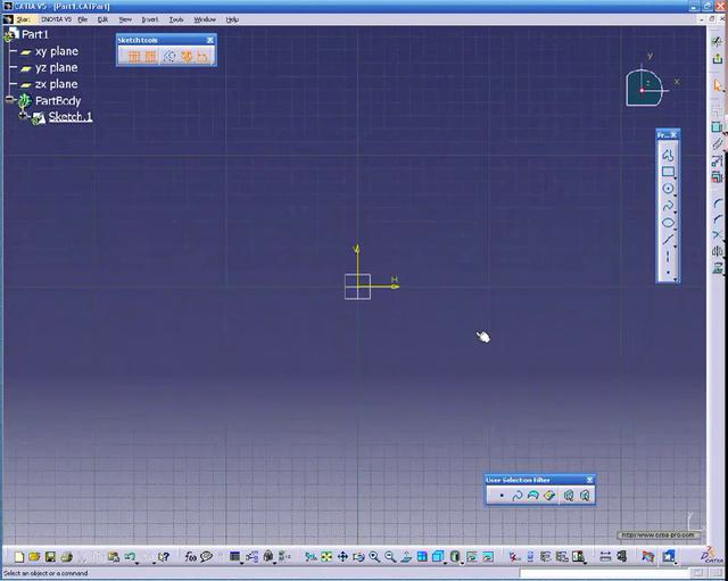
Task: Select the Rectangle sketch tool
Action: (668, 172)
